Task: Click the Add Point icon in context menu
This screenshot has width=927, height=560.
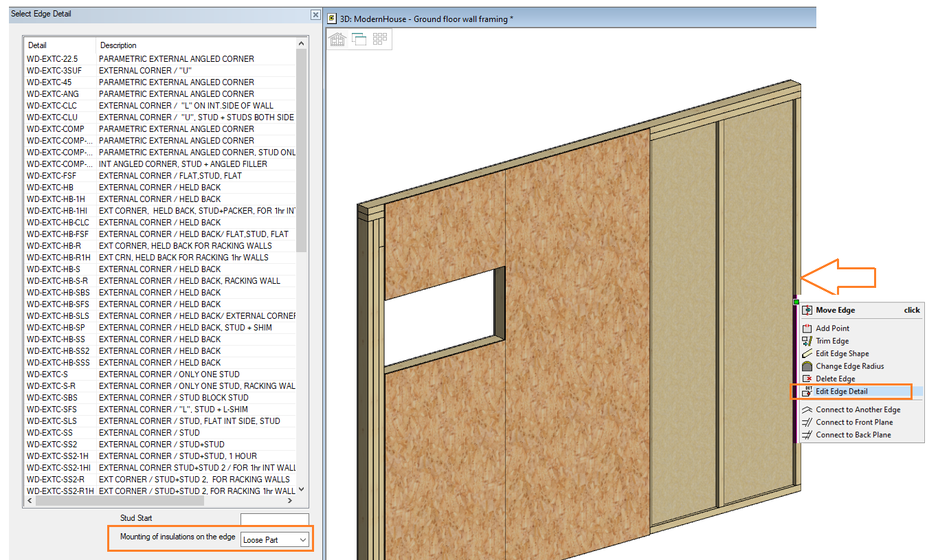Action: pos(807,328)
